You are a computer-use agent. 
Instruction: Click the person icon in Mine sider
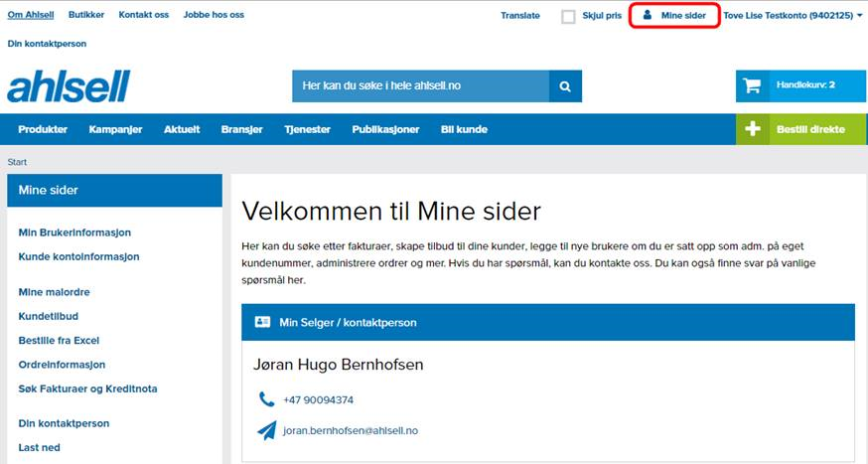click(x=647, y=15)
